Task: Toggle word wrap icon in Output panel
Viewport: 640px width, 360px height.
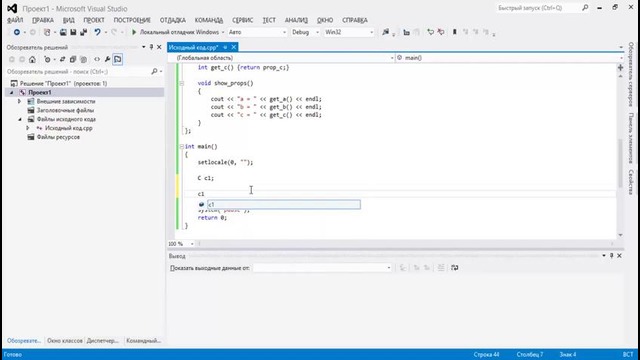Action: (454, 268)
